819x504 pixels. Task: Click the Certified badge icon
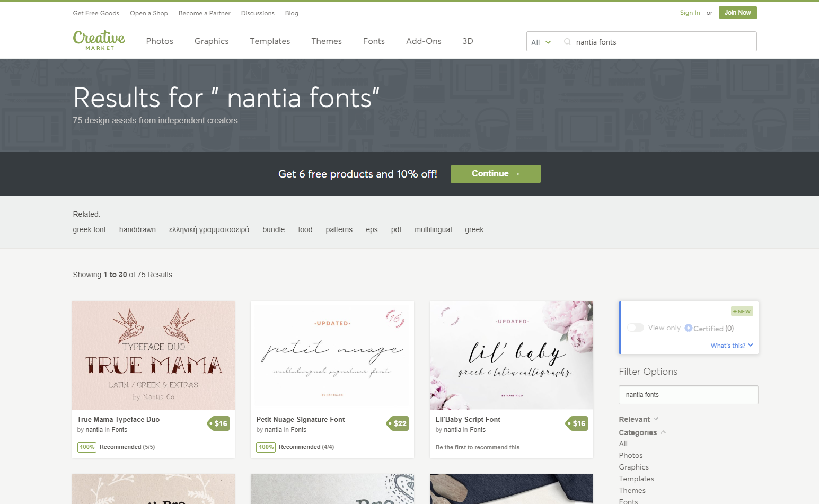tap(689, 328)
